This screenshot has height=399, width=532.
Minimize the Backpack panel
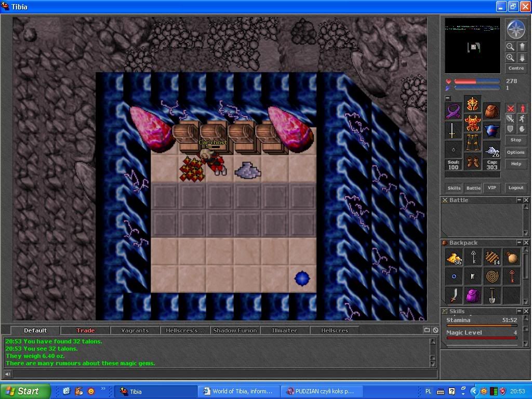coord(519,243)
